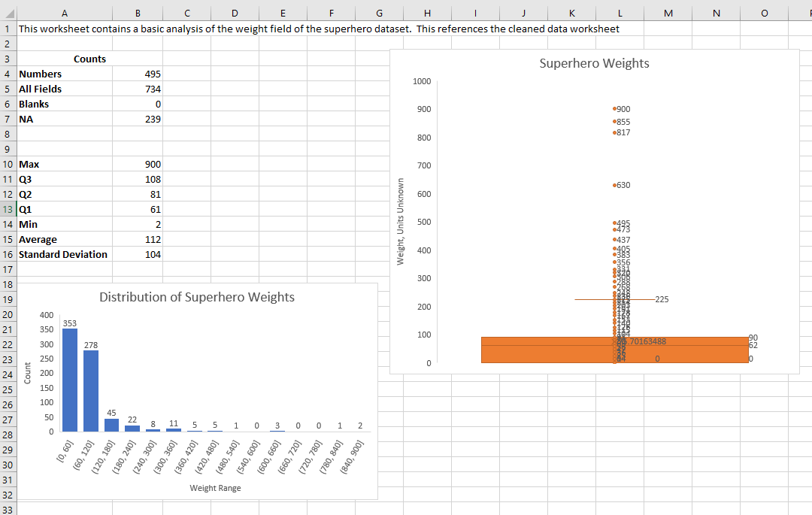Select the Standard Deviation label cell
This screenshot has height=515, width=812.
[x=65, y=254]
